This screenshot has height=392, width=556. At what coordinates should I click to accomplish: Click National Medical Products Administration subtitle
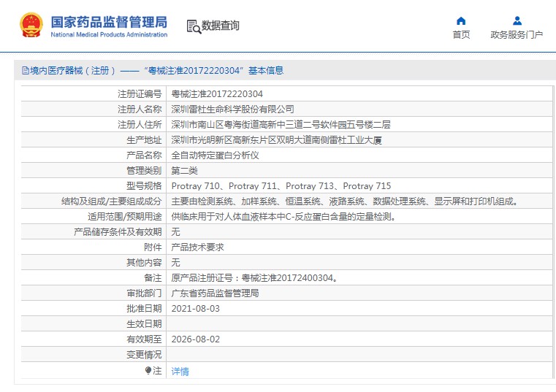[x=109, y=35]
